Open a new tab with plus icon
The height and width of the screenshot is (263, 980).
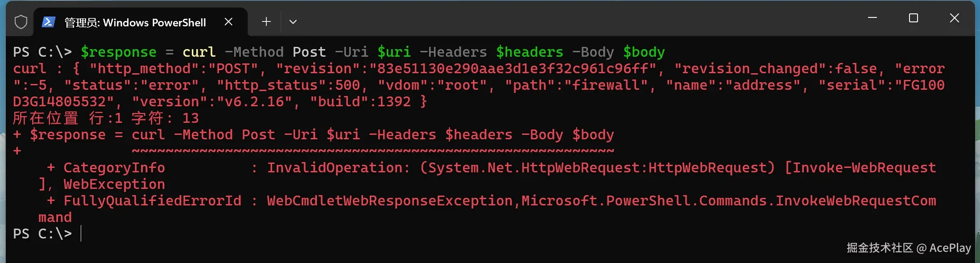(266, 22)
